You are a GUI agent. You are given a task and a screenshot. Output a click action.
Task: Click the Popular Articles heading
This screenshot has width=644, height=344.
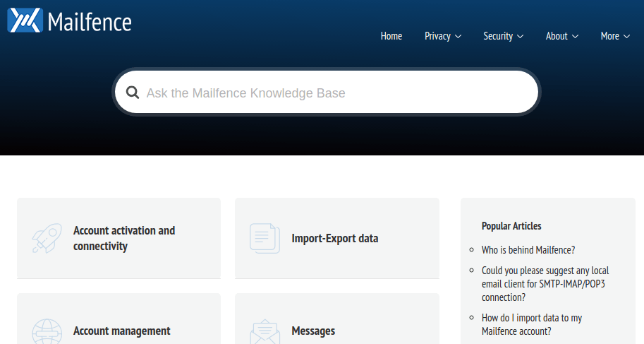(511, 226)
